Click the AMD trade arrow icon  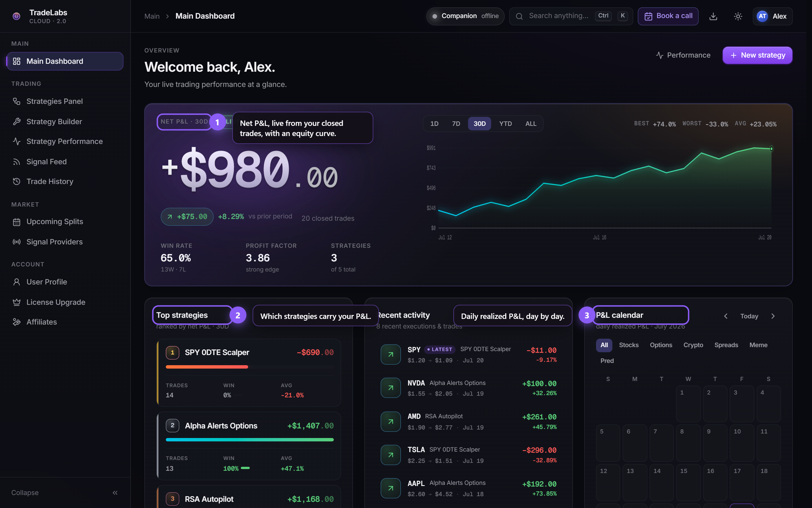point(390,422)
